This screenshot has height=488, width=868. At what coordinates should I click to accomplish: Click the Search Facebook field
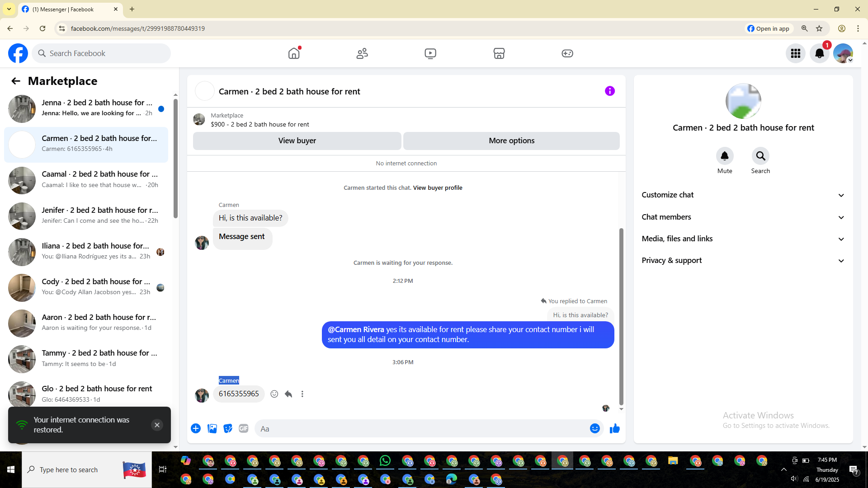[101, 53]
